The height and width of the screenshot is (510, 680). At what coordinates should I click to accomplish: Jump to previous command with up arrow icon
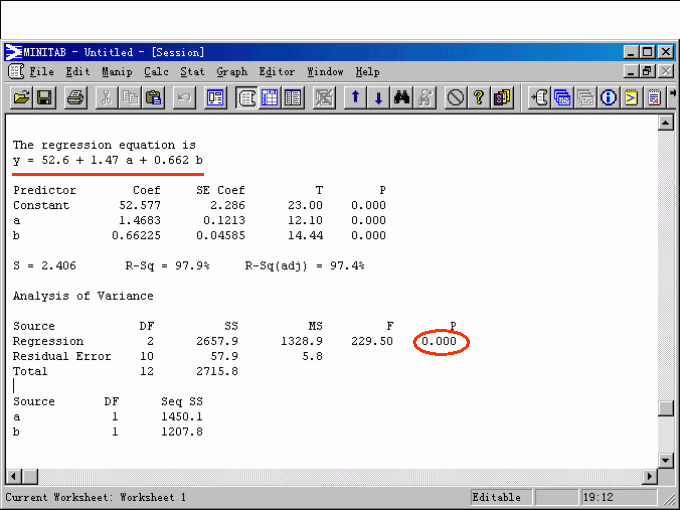click(x=354, y=98)
